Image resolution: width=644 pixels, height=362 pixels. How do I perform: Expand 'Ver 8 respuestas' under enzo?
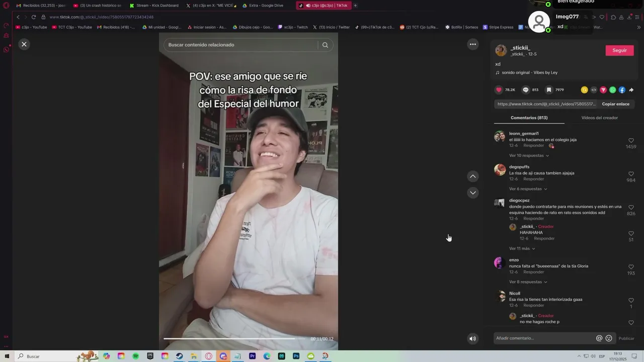pyautogui.click(x=528, y=282)
